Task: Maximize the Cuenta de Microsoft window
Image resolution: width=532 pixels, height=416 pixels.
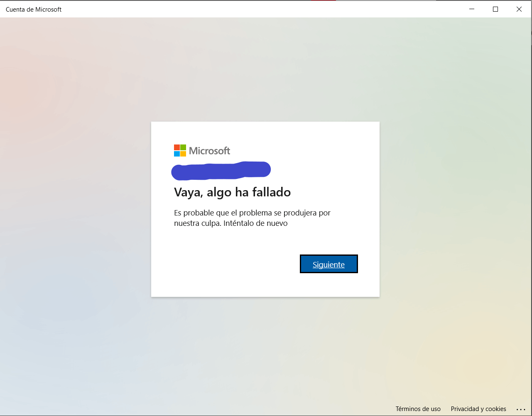Action: 495,9
